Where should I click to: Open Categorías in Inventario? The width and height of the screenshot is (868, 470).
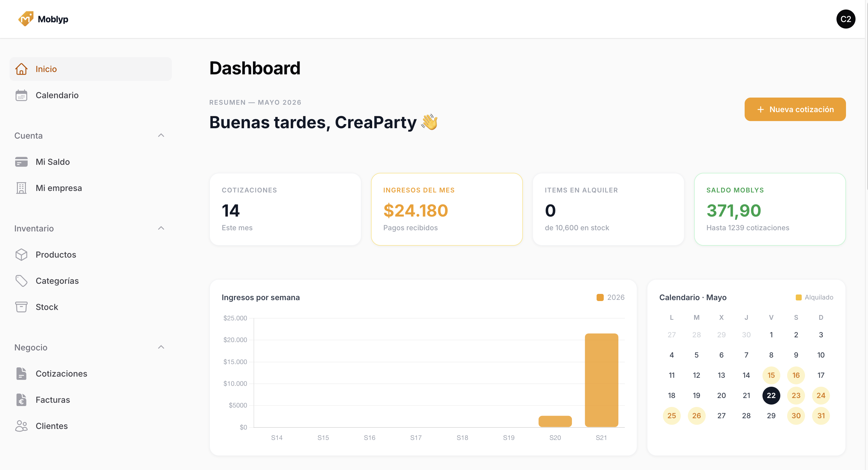[91, 281]
